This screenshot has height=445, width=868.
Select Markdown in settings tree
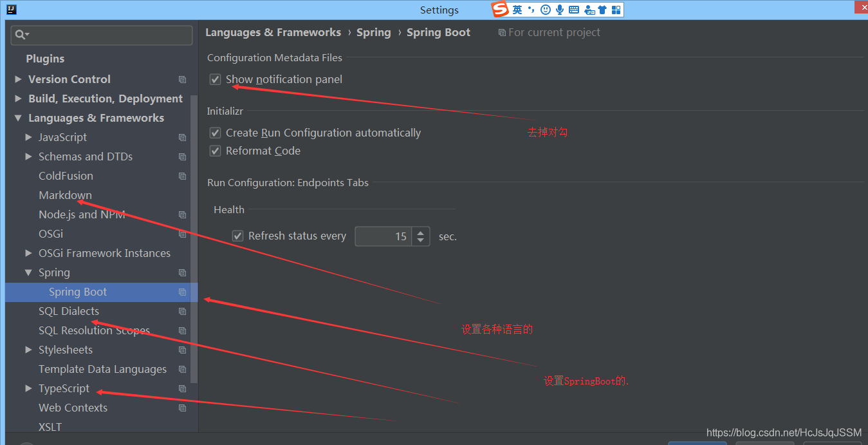coord(65,195)
